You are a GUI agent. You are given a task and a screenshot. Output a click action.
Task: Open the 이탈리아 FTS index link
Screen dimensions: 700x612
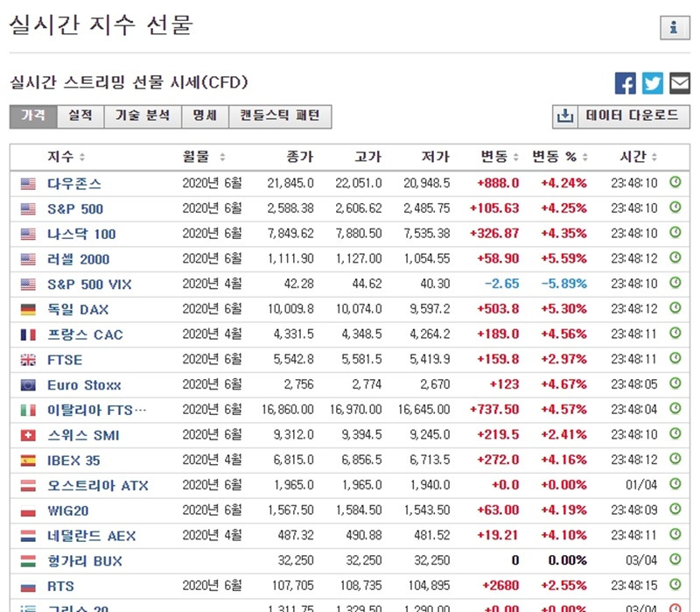coord(96,410)
